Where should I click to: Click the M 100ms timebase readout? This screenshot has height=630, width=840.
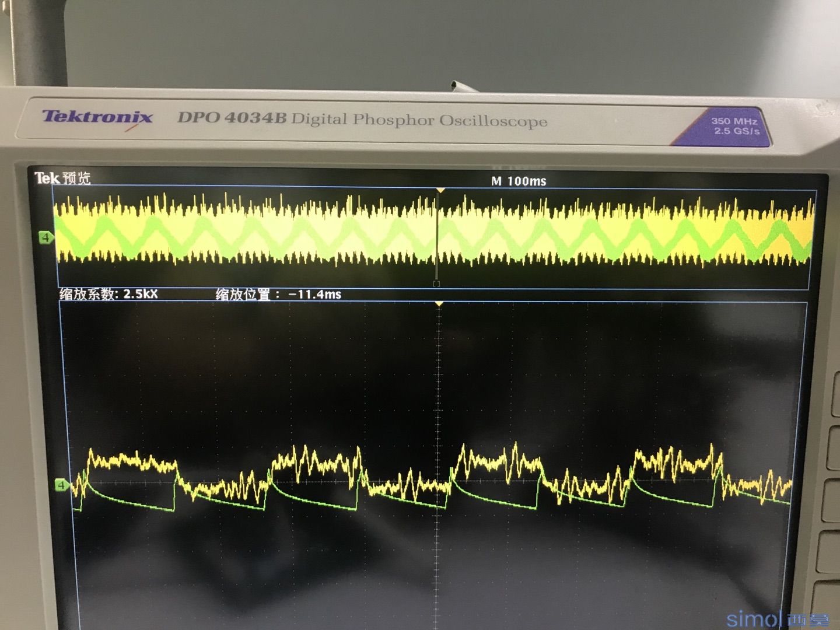(519, 181)
